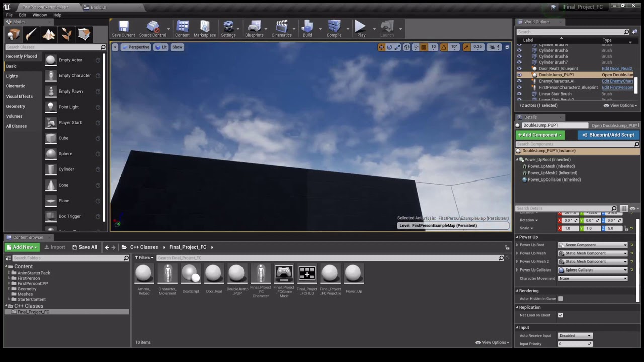Select the translate gizmo tool in viewport

tap(381, 47)
